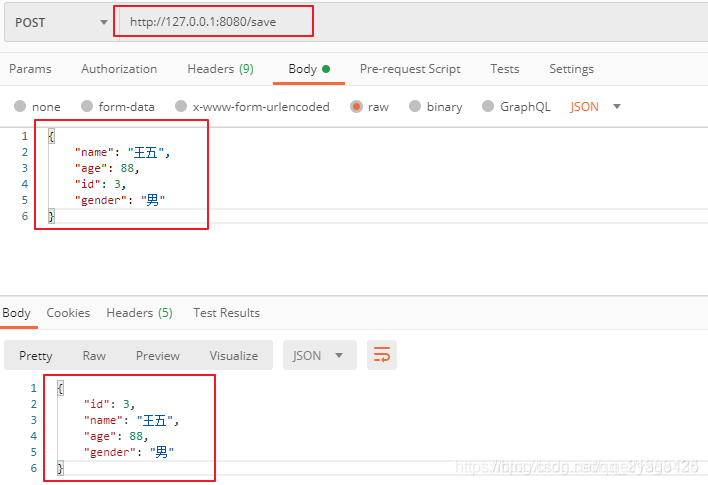
Task: Open the response JSON format dropdown
Action: (x=320, y=355)
